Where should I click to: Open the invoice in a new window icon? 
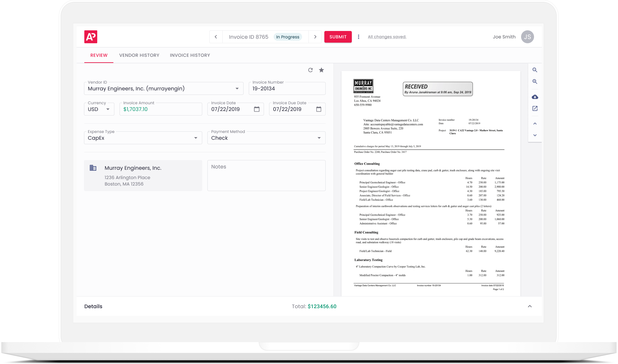point(535,108)
